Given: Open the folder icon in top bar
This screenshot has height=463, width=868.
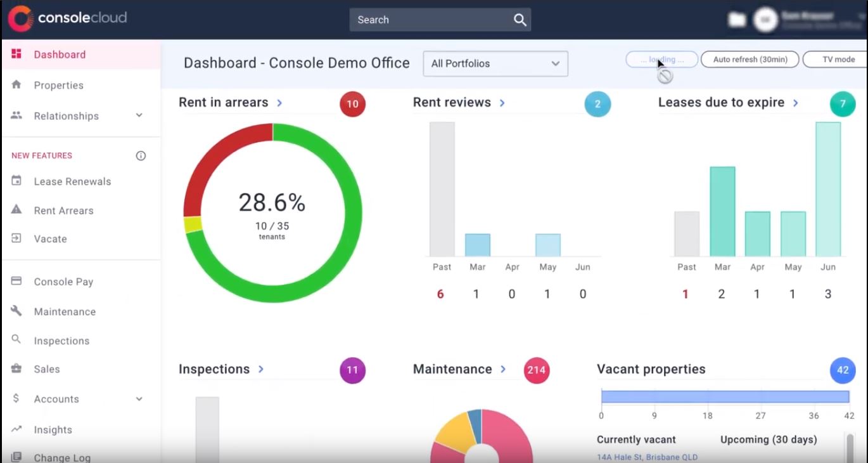Looking at the screenshot, I should point(737,20).
